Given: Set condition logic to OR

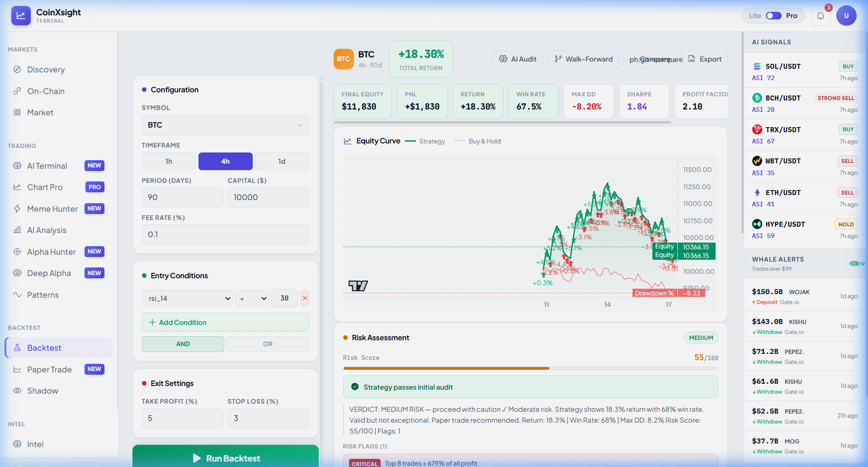Looking at the screenshot, I should (x=268, y=344).
